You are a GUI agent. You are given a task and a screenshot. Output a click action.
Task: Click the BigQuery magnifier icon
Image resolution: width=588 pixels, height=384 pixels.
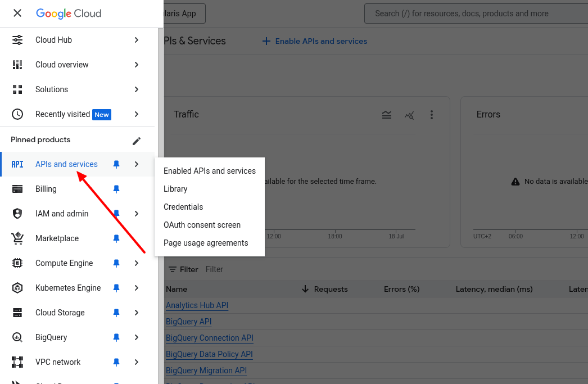tap(17, 337)
